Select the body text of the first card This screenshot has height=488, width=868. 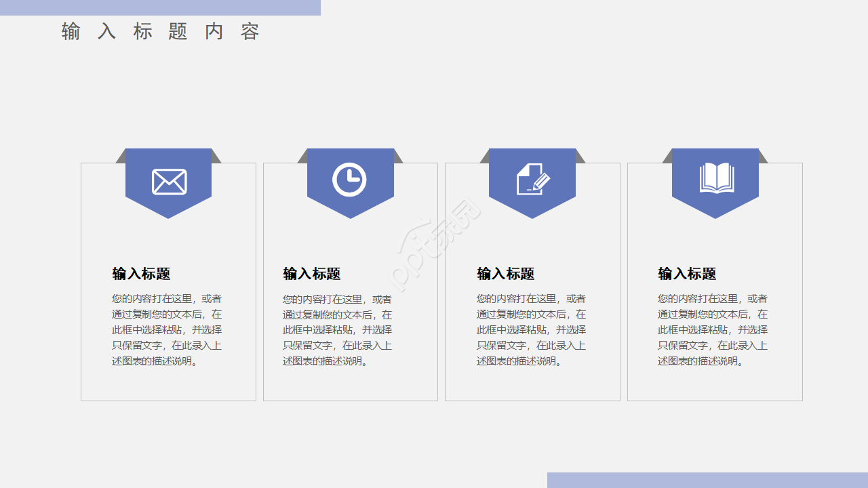coord(167,329)
